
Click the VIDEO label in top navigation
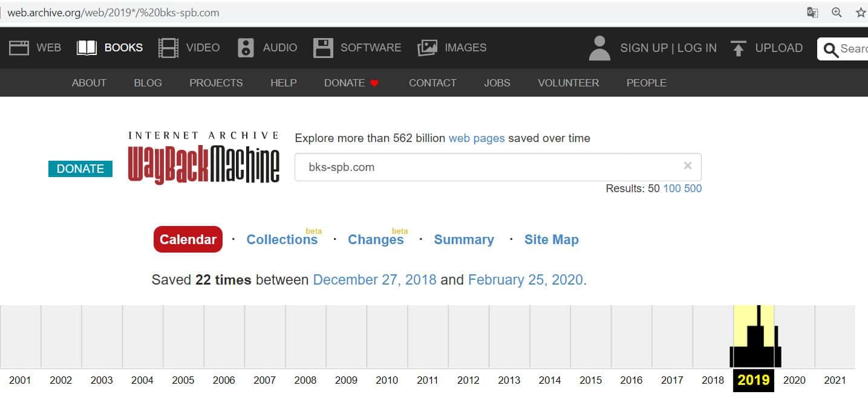pos(203,48)
